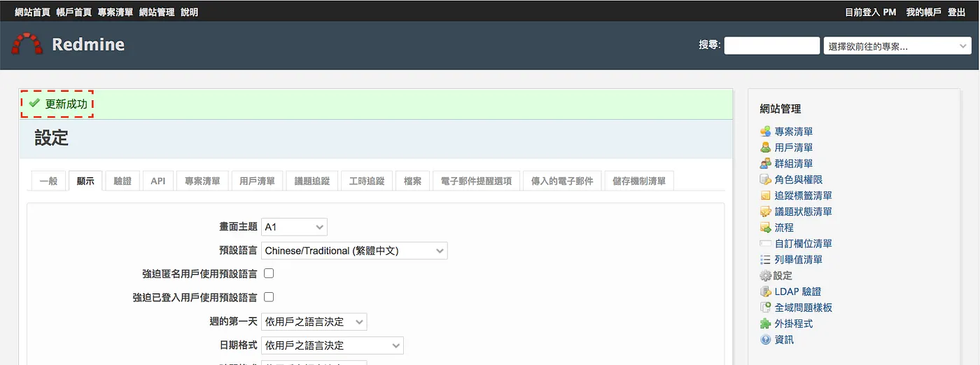
Task: Click the PM user link
Action: (x=890, y=12)
